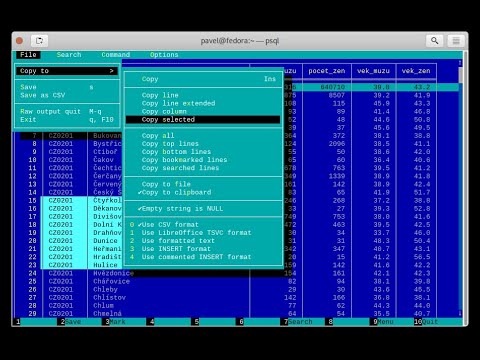Viewport: 480px width, 360px height.
Task: Click the vek_zen column header
Action: [x=416, y=71]
